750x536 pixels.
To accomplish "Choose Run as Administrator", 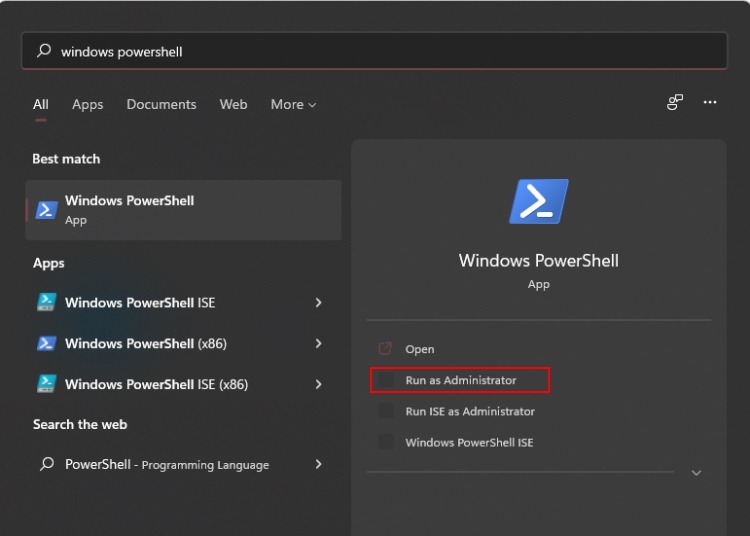I will click(461, 380).
